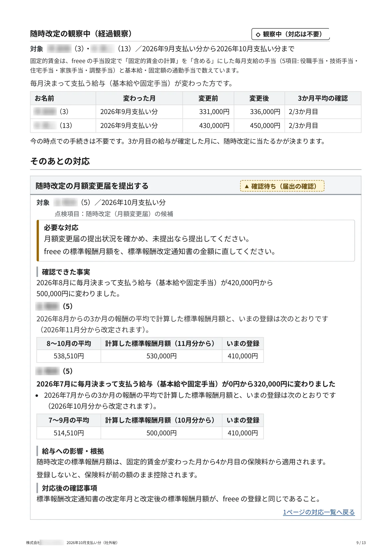Image resolution: width=392 pixels, height=555 pixels.
Task: Click 計算した標準報酬月額（11月分から） header
Action: tap(162, 344)
